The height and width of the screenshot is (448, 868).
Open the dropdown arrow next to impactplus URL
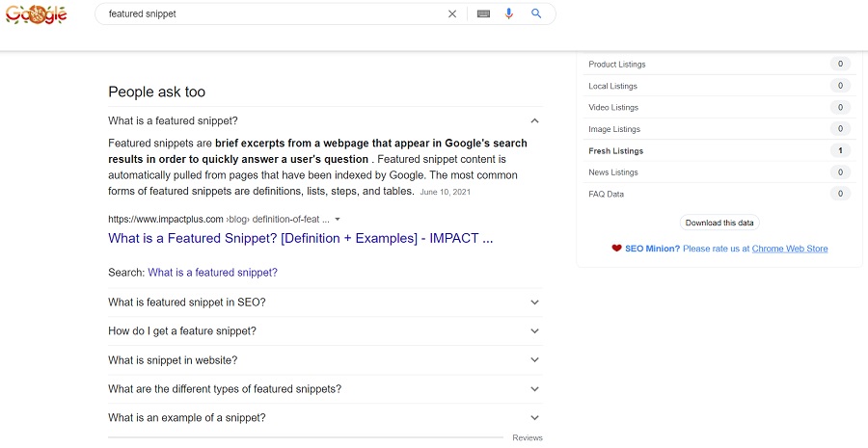[x=338, y=220]
